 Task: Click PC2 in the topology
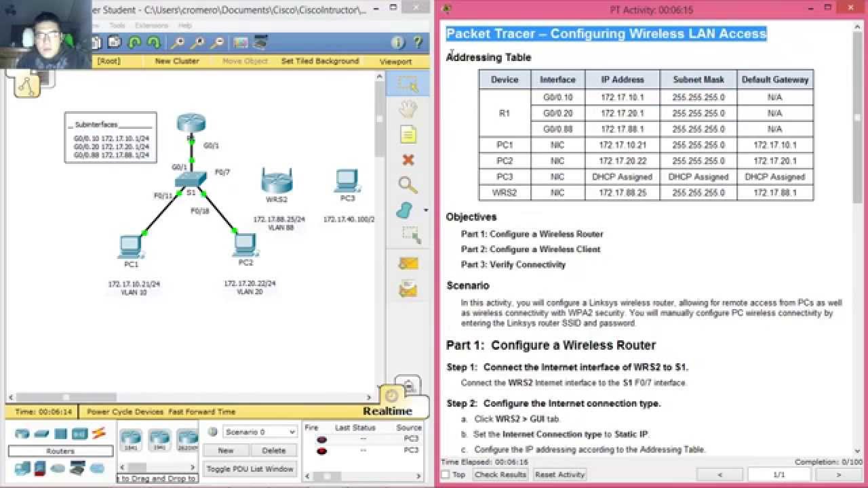(245, 245)
